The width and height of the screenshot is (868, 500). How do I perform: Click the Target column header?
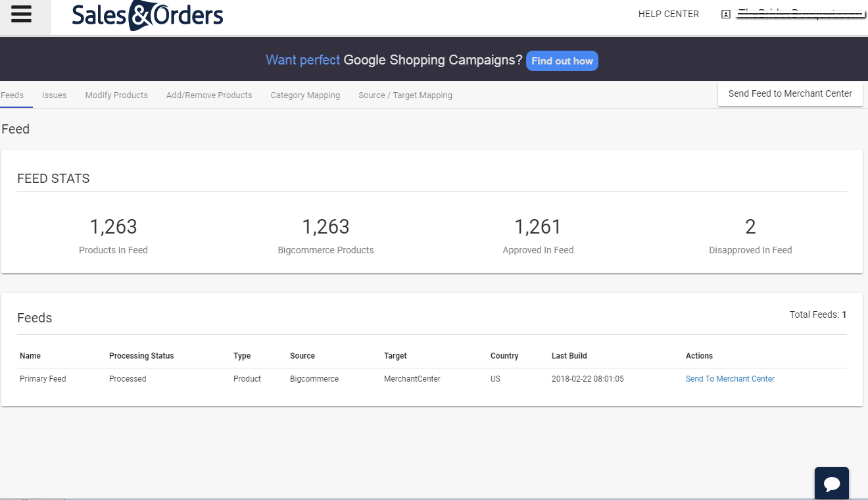tap(395, 356)
